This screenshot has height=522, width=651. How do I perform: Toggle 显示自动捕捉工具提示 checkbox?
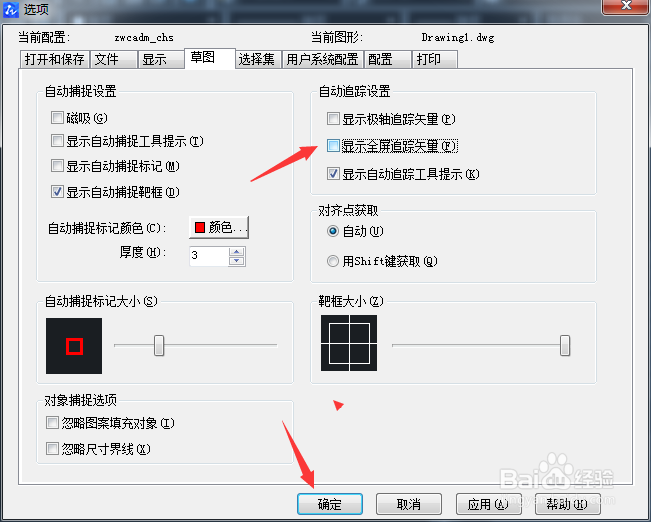(57, 140)
